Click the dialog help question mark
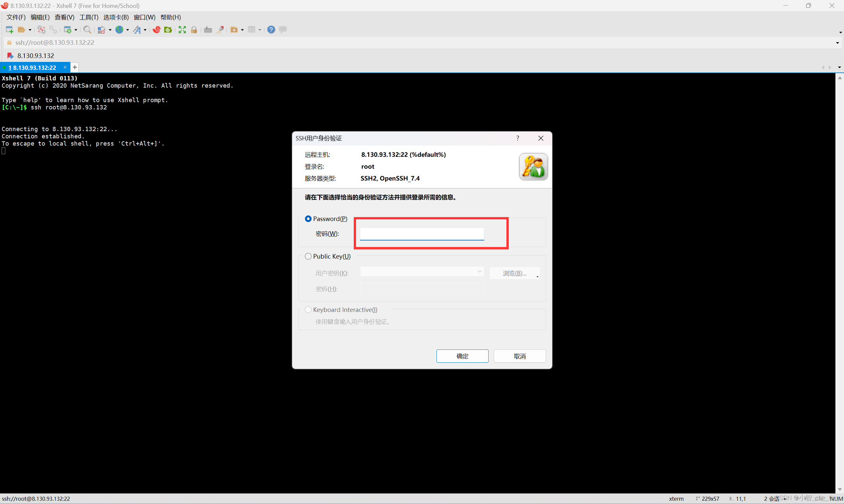This screenshot has width=844, height=504. (x=517, y=138)
